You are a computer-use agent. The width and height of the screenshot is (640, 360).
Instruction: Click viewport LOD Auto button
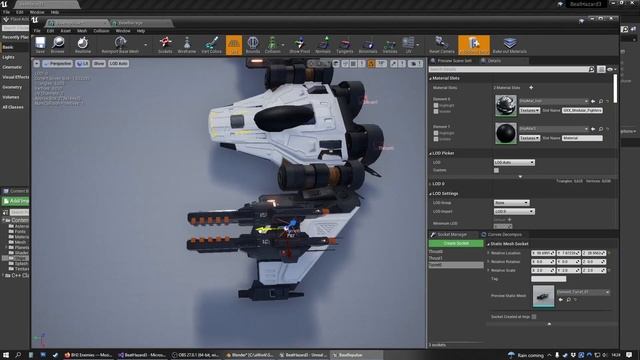click(118, 64)
